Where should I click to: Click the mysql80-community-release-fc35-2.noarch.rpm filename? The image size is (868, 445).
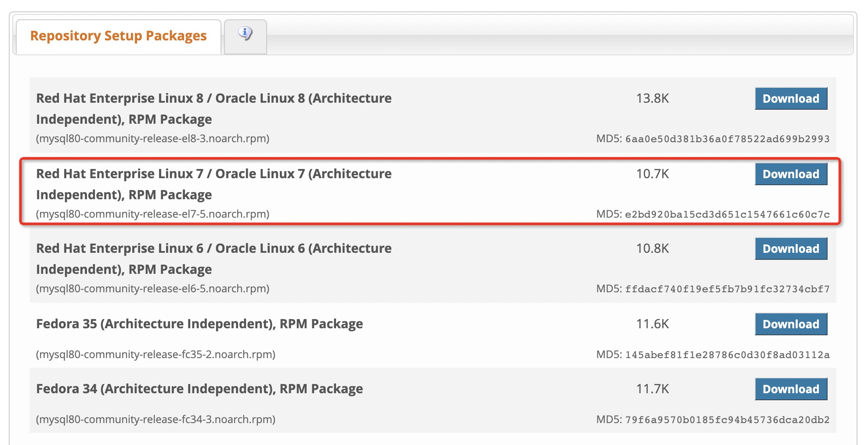point(156,355)
